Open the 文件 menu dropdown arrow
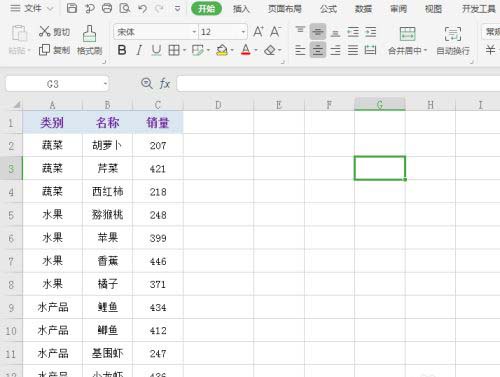Image resolution: width=500 pixels, height=377 pixels. pos(50,9)
